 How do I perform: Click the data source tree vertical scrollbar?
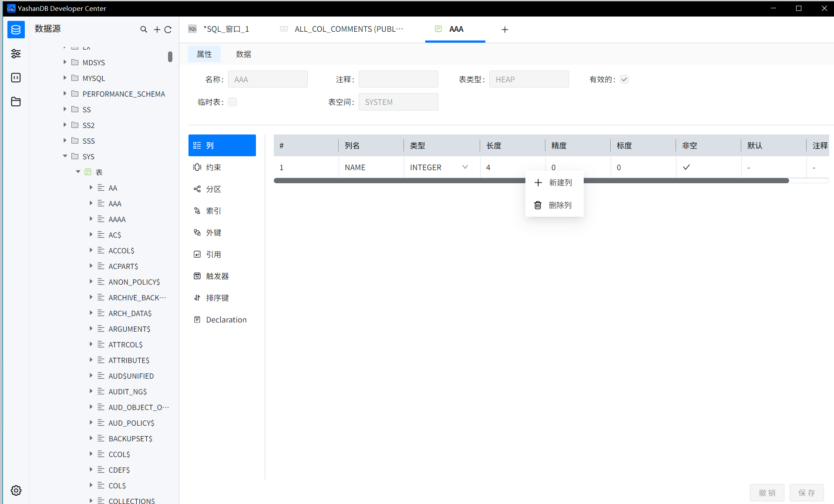(x=170, y=57)
